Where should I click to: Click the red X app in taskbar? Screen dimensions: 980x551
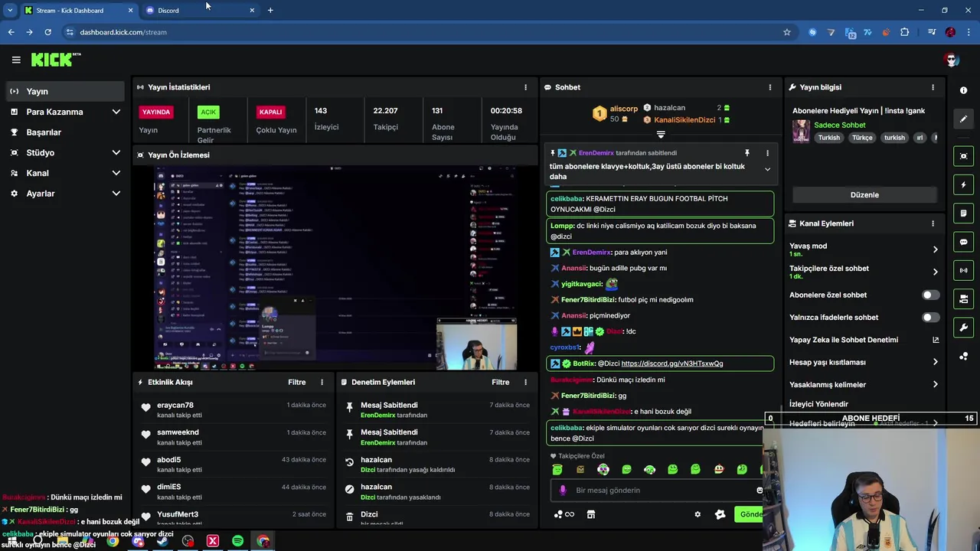pyautogui.click(x=213, y=541)
